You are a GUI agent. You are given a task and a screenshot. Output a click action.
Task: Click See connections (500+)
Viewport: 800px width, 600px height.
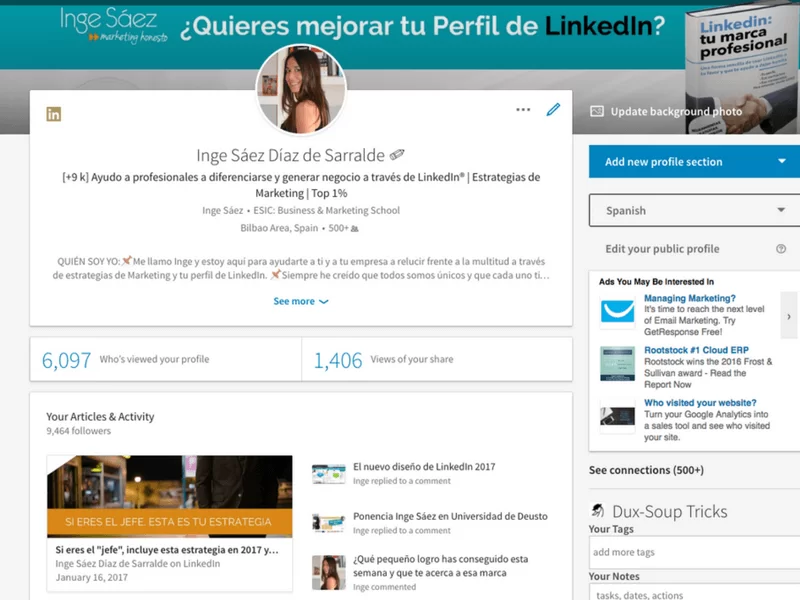(x=646, y=470)
